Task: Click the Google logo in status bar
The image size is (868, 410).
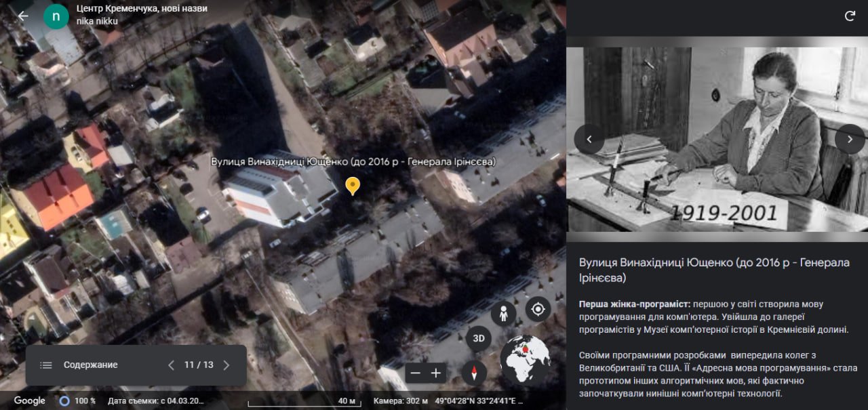Action: coord(30,401)
